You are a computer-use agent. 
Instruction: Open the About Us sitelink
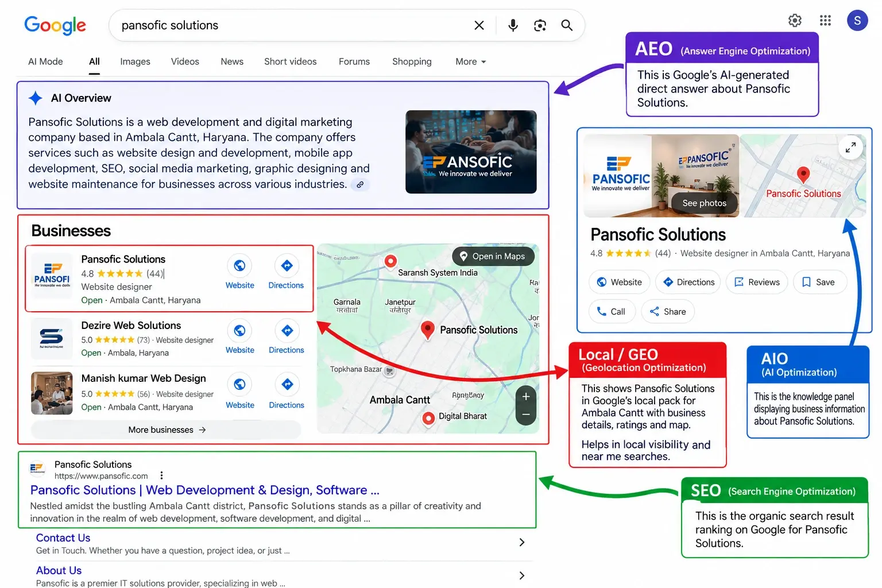pos(59,571)
